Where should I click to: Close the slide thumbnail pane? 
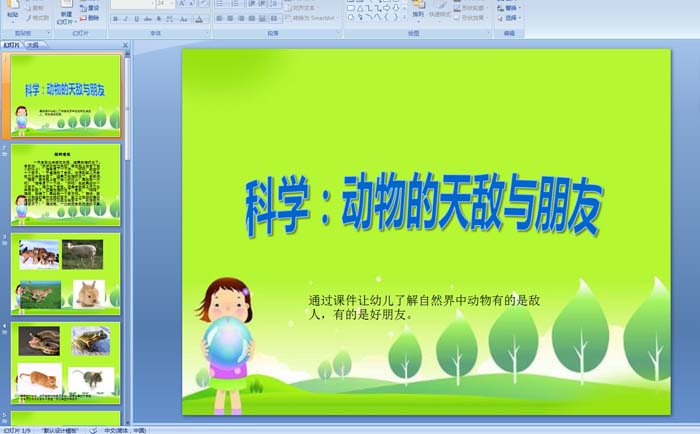125,45
